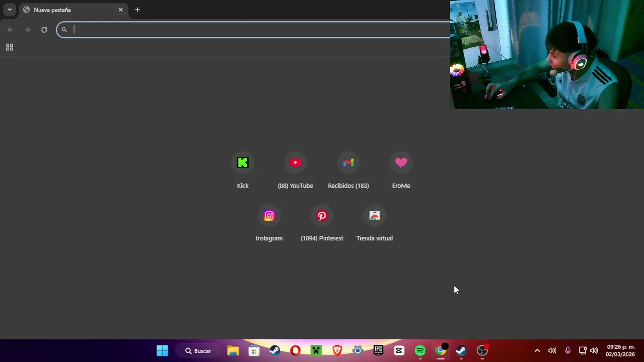Launch Steam icon beside Microsoft Store

coord(275,351)
